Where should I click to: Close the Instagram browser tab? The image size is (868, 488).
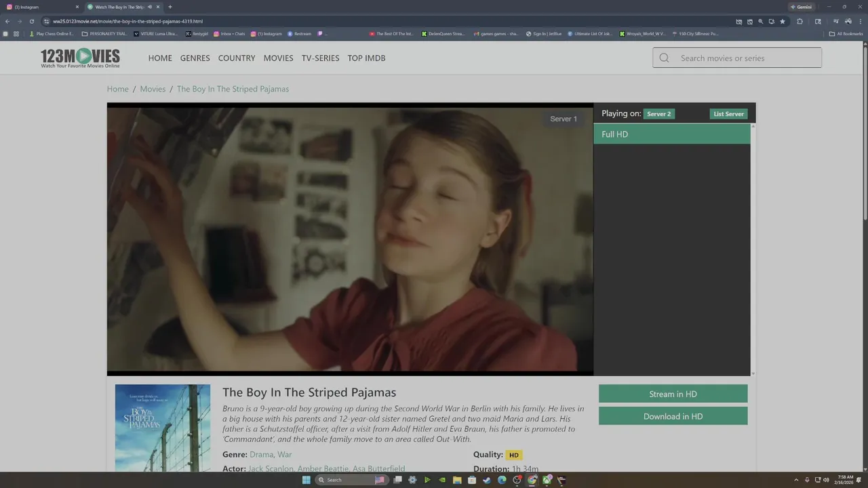pyautogui.click(x=77, y=7)
